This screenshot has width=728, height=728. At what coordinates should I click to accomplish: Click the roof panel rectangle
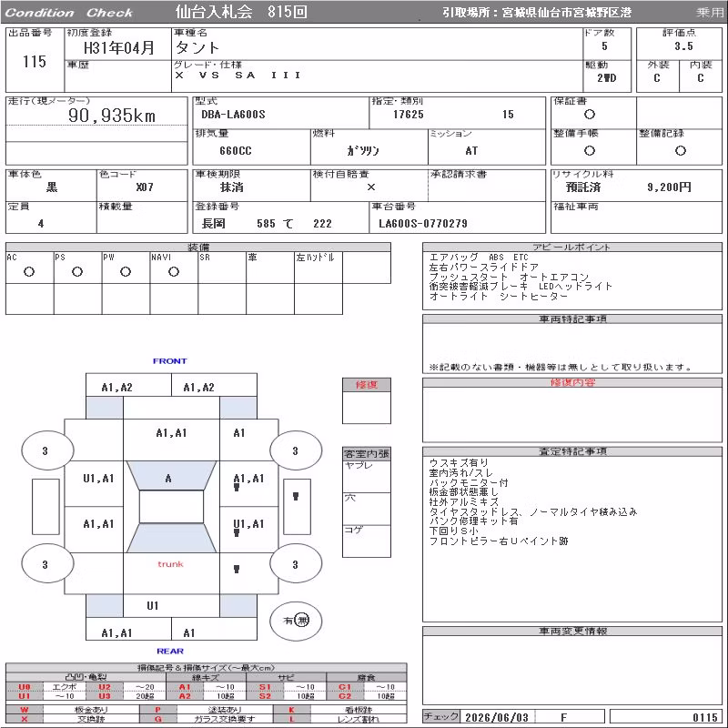pos(171,507)
